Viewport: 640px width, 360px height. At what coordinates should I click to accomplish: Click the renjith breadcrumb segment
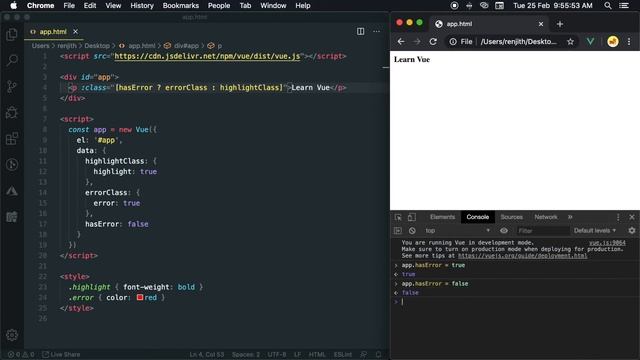coord(67,46)
